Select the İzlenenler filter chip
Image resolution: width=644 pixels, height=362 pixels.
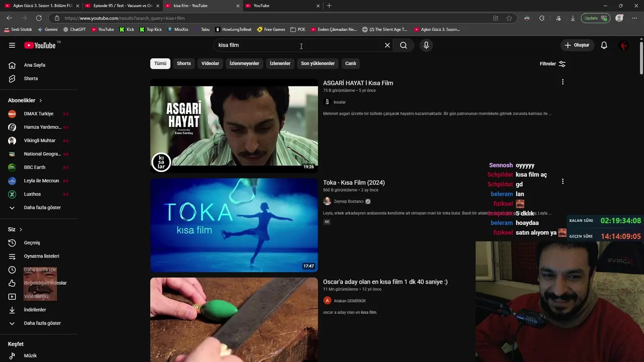pos(280,63)
